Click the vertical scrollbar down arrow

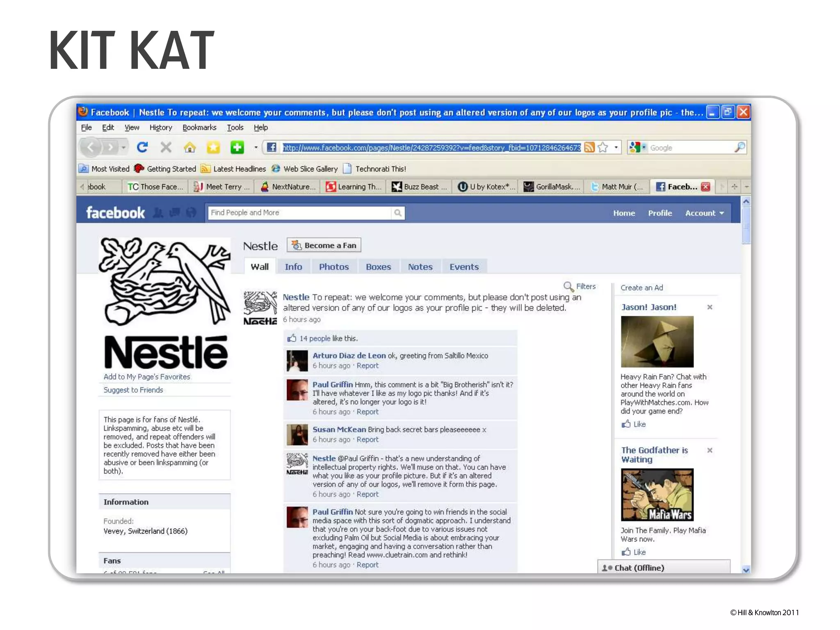tap(746, 569)
